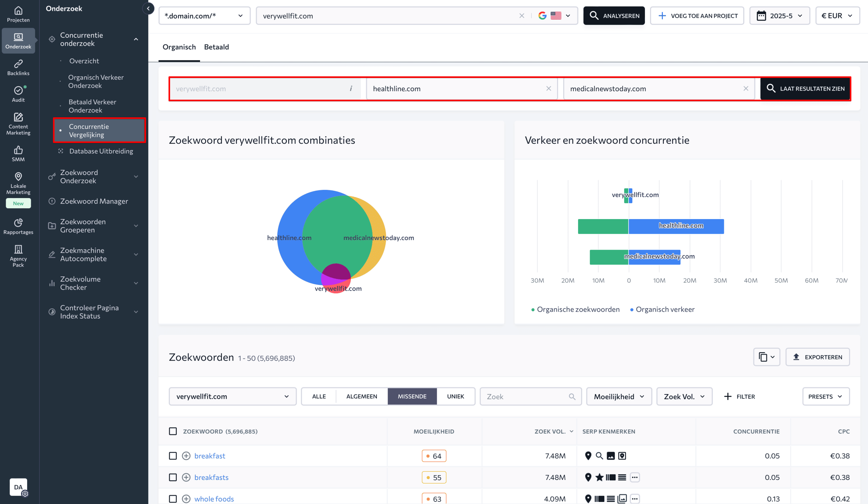
Task: Remove healthline.com competitor with X
Action: pyautogui.click(x=549, y=89)
